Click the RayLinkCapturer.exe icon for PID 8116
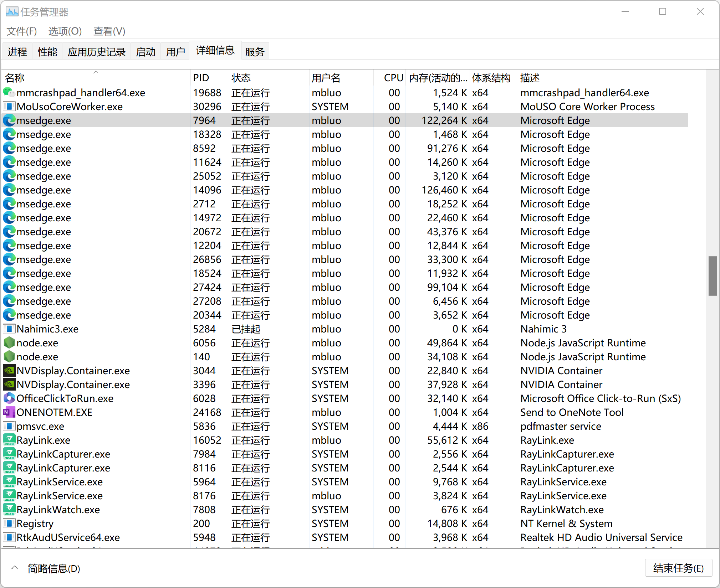 9,468
